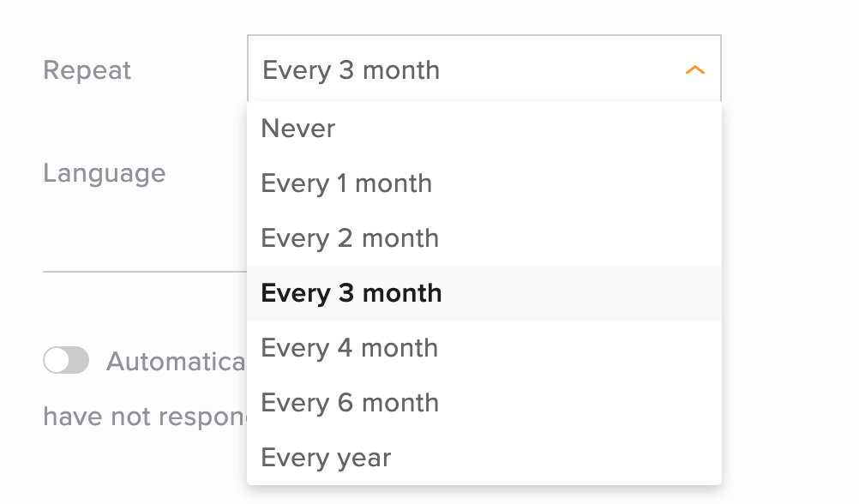Click the 'have not responded' description text

144,417
